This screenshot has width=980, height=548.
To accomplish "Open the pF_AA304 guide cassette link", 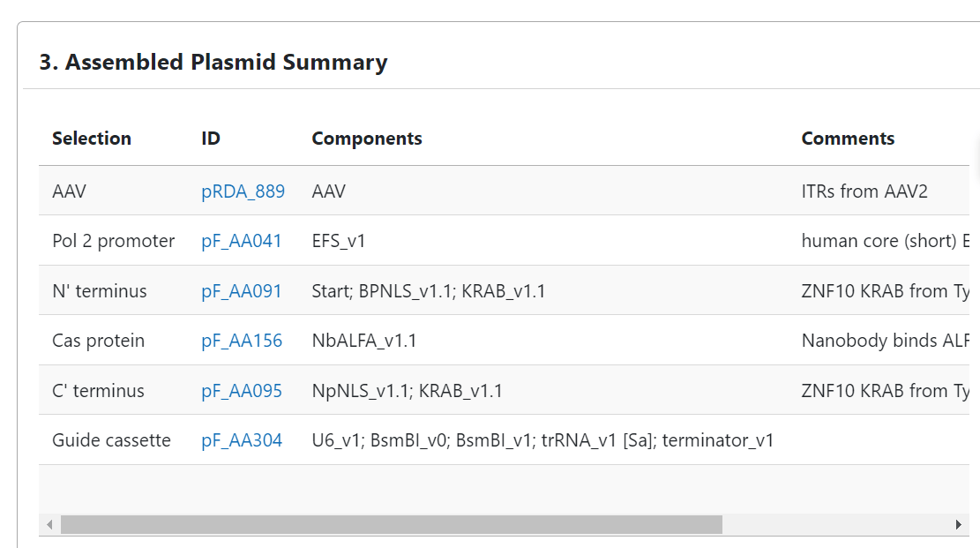I will (242, 439).
